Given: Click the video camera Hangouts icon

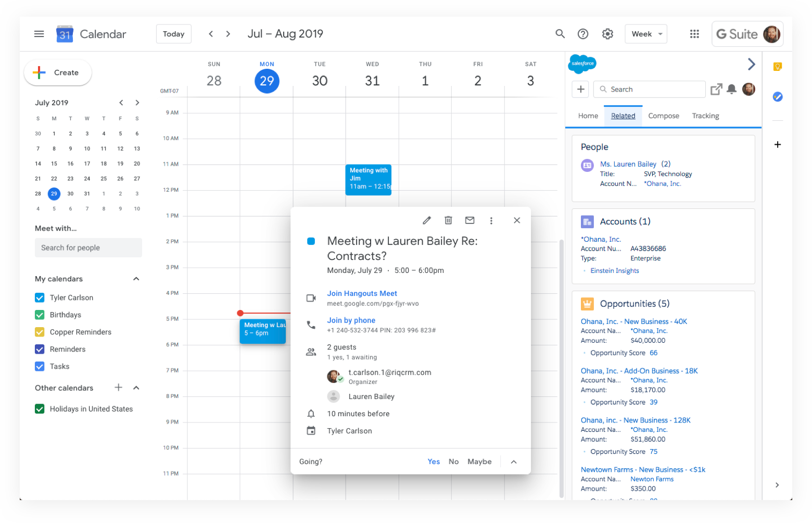Looking at the screenshot, I should pyautogui.click(x=311, y=298).
